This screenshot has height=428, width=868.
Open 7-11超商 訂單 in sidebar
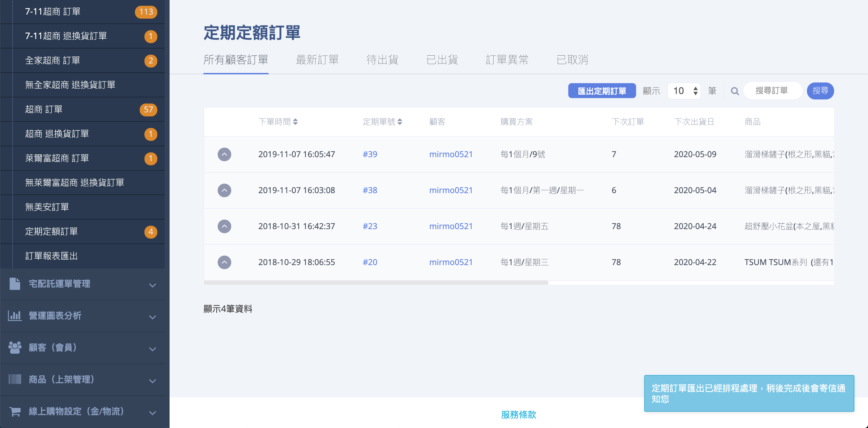(x=82, y=12)
